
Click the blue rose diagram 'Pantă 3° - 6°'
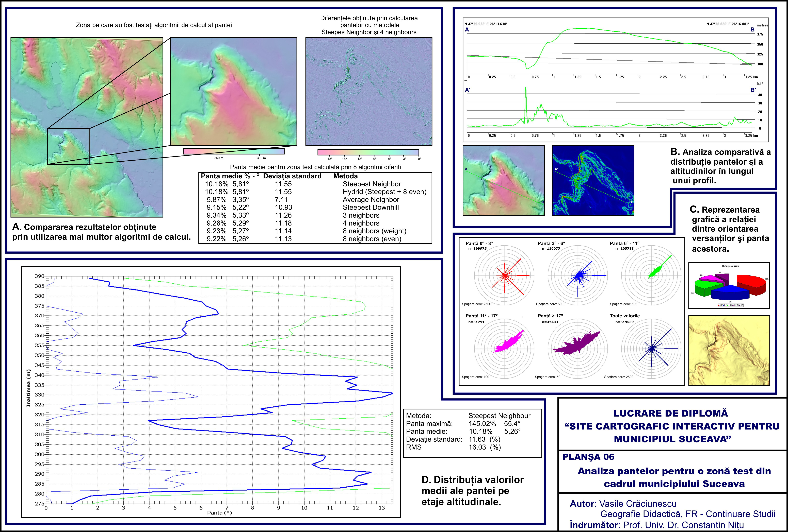point(578,275)
